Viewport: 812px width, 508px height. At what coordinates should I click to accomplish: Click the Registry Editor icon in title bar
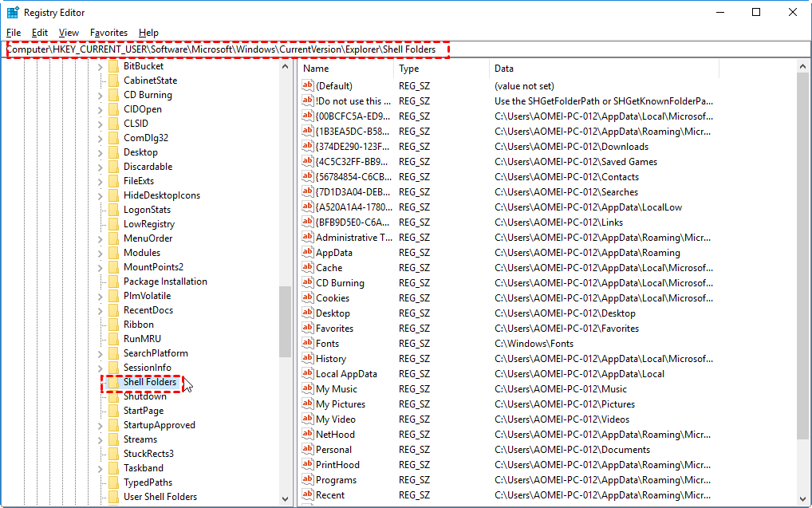(x=11, y=12)
